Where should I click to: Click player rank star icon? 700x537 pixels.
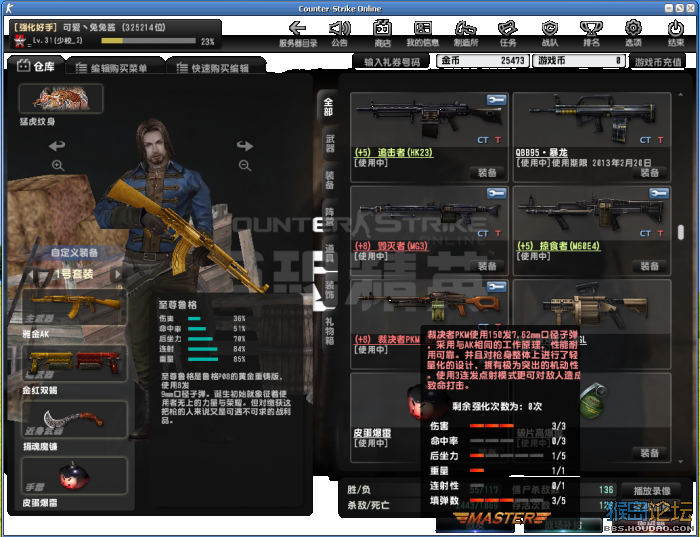(19, 41)
